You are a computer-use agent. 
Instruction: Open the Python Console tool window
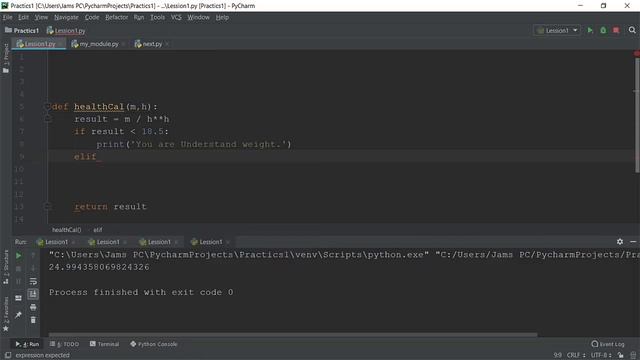pyautogui.click(x=153, y=344)
